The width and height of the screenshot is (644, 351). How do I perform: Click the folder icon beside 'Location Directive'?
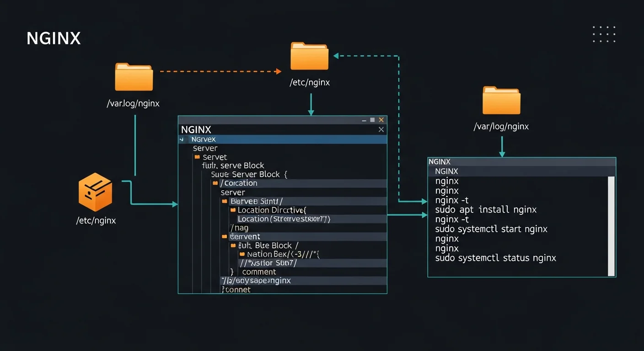click(233, 210)
